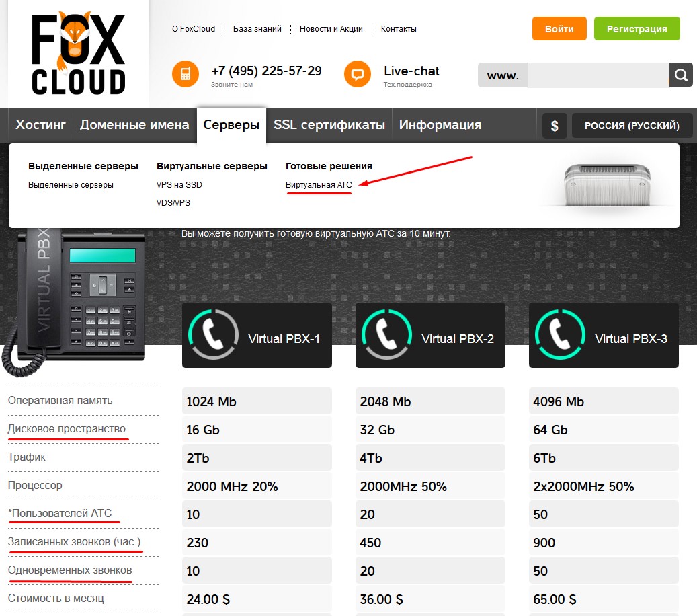This screenshot has height=616, width=697.
Task: Click the Виртуальные серверы heading
Action: pyautogui.click(x=212, y=166)
